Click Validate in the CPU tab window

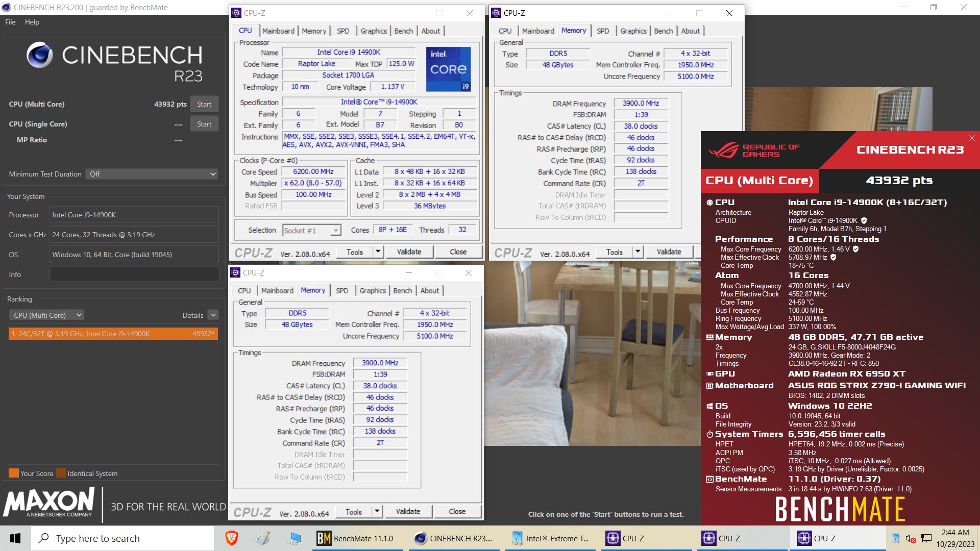pyautogui.click(x=409, y=252)
